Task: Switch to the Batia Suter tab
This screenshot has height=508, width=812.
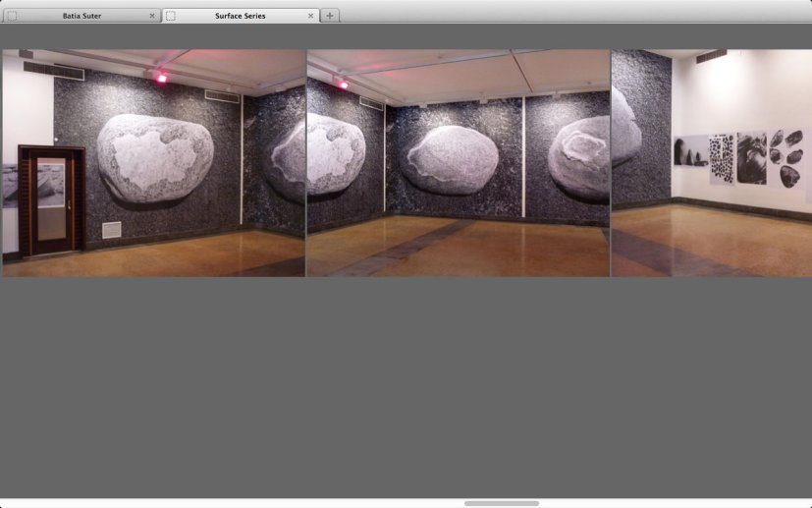Action: (81, 16)
